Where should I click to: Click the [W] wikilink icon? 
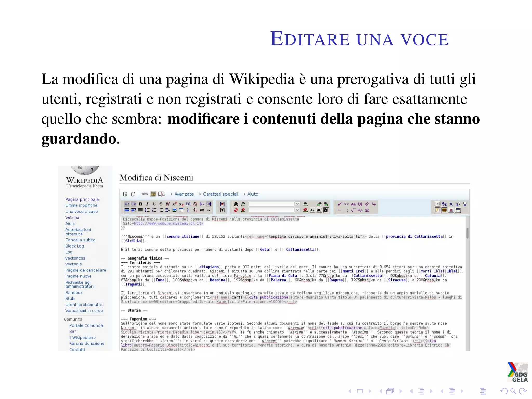click(222, 204)
